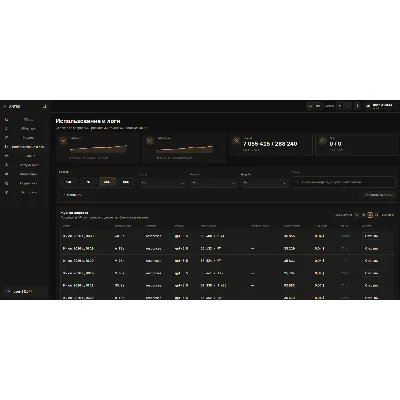Click the magnifier icon inside the search field
This screenshot has height=400, width=400.
point(297,182)
